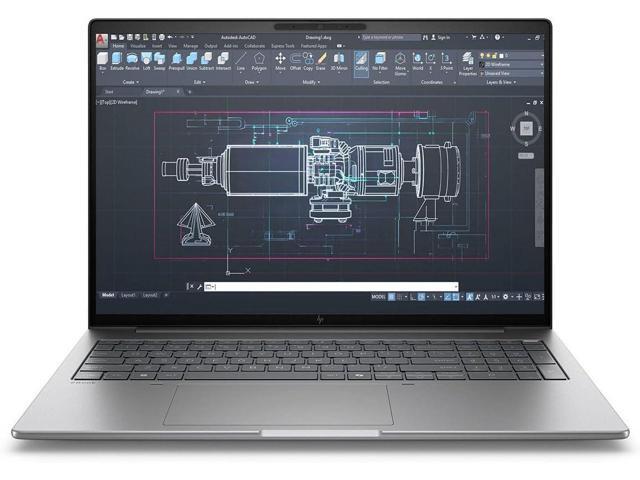Click the AutoCAD application logo button
The image size is (640, 480).
(x=103, y=37)
